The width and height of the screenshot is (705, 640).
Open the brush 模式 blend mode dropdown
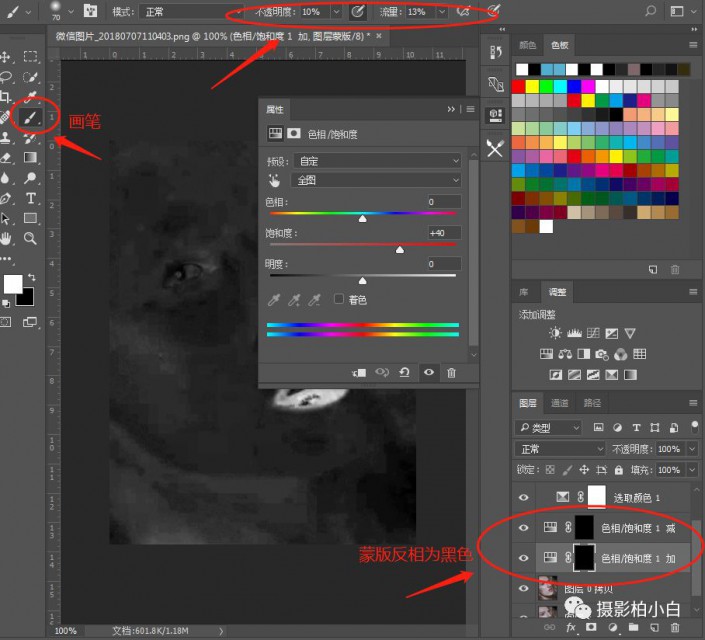[x=180, y=12]
